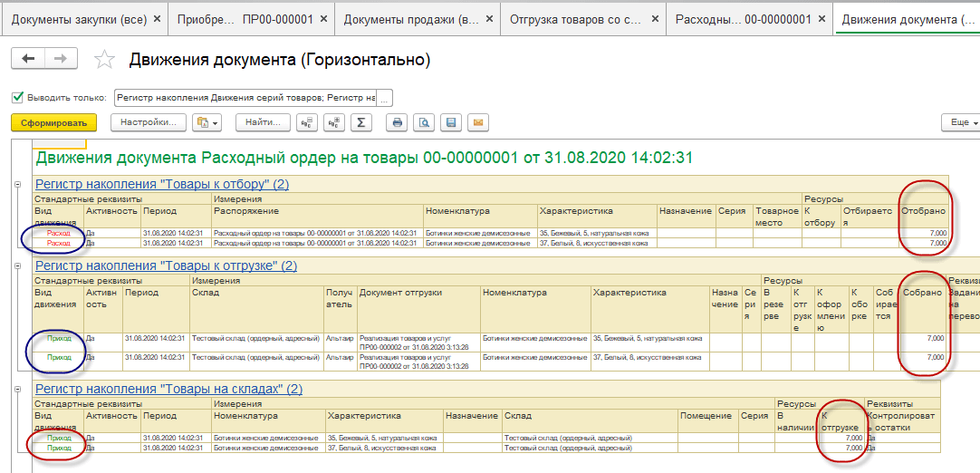
Task: Collapse the 'Товары к отгрузке' group
Action: [x=17, y=266]
